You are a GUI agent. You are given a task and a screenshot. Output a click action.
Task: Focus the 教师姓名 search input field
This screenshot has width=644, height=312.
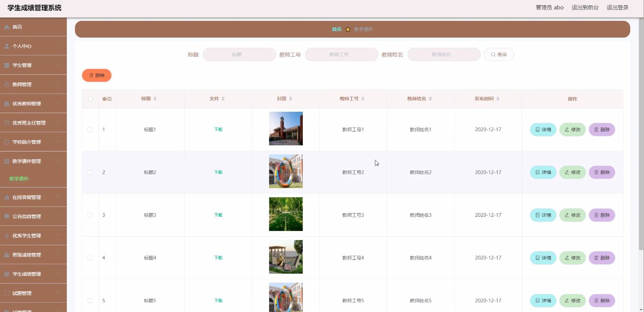point(444,54)
